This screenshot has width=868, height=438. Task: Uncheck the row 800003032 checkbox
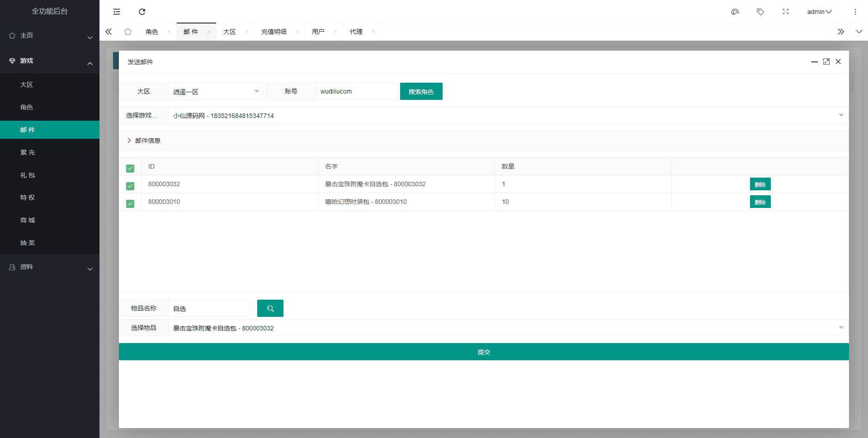[130, 186]
